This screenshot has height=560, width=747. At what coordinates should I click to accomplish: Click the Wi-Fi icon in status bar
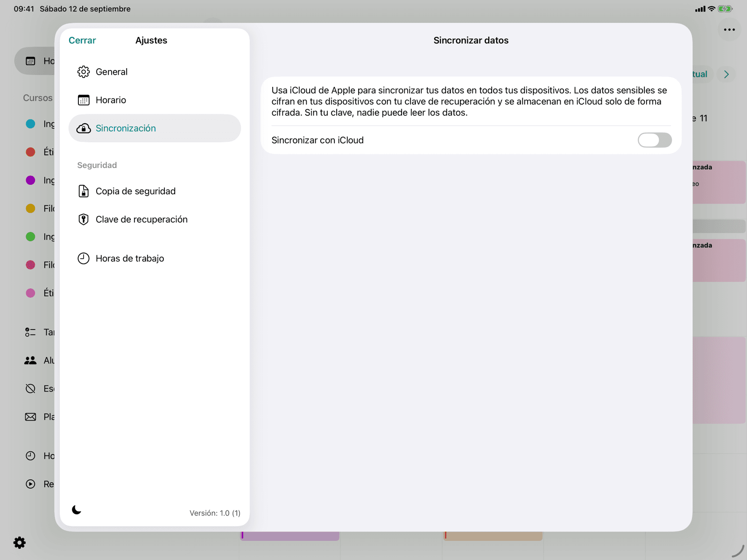[712, 9]
